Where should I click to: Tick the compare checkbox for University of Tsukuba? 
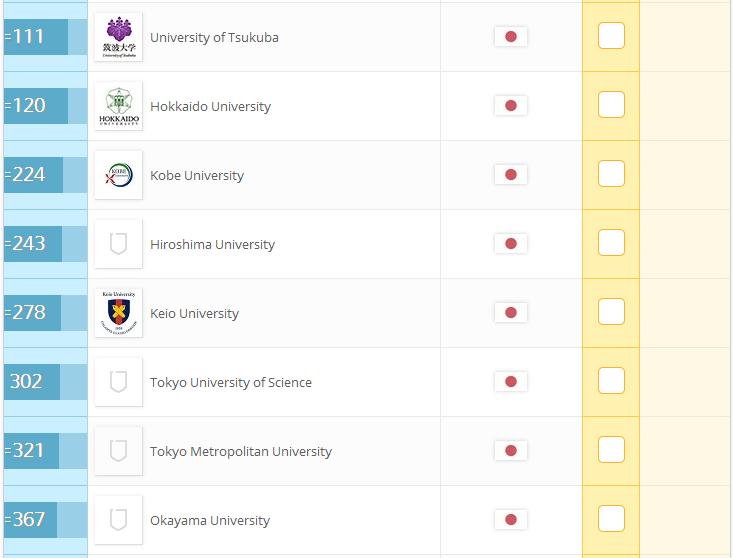click(x=611, y=36)
